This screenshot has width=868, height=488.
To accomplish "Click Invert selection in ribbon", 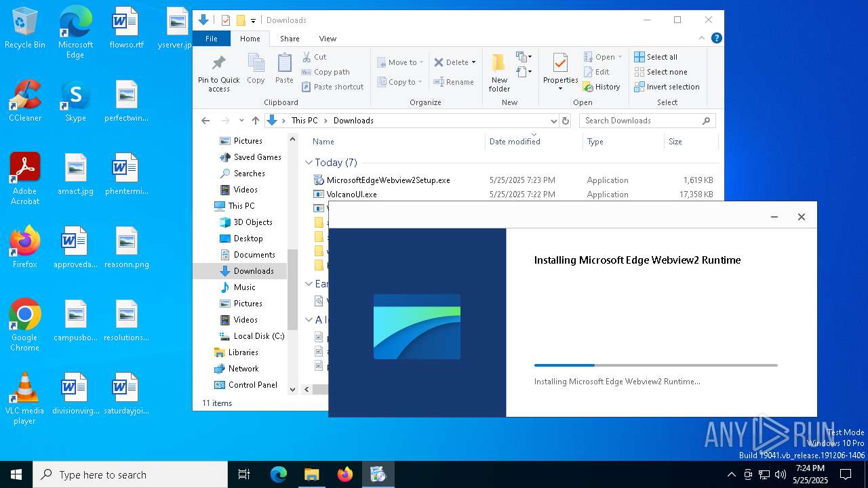I will pyautogui.click(x=667, y=87).
